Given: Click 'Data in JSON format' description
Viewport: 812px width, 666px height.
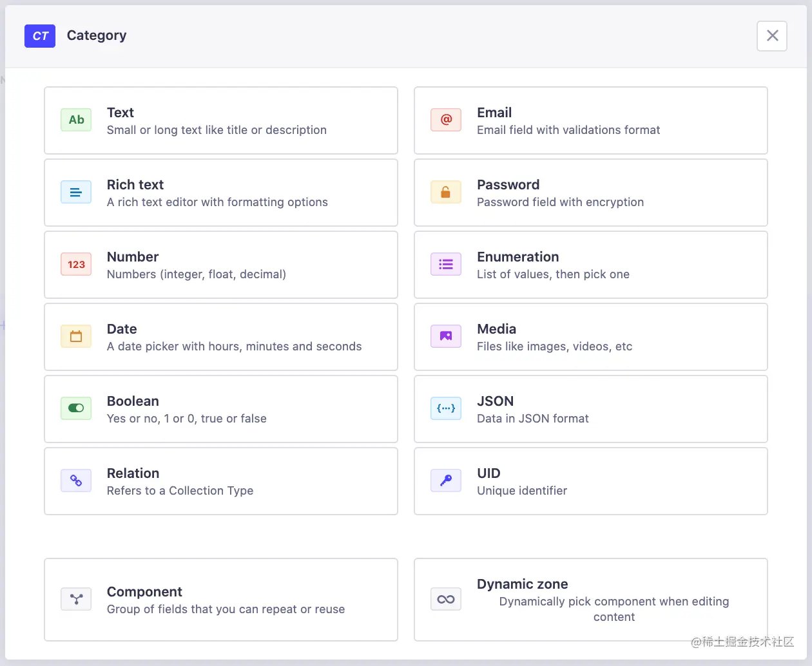Looking at the screenshot, I should click(x=533, y=419).
